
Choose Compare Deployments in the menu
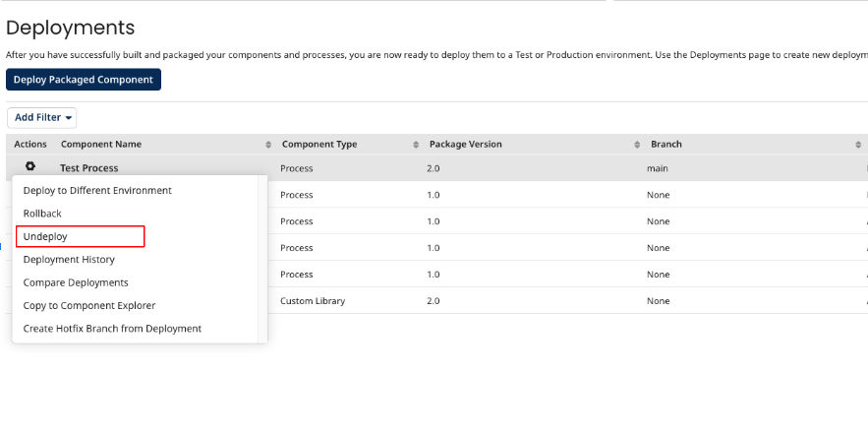76,282
